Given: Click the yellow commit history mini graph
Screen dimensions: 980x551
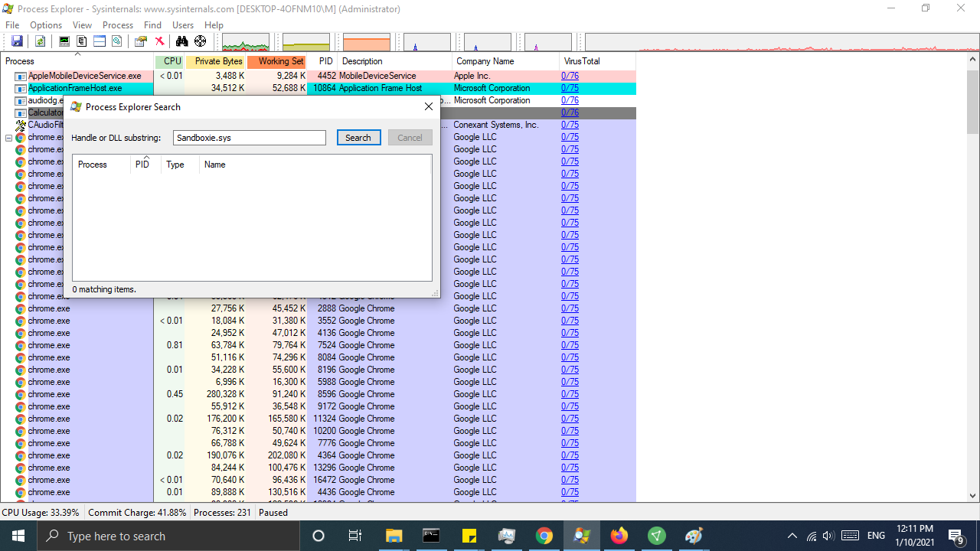Looking at the screenshot, I should 306,42.
